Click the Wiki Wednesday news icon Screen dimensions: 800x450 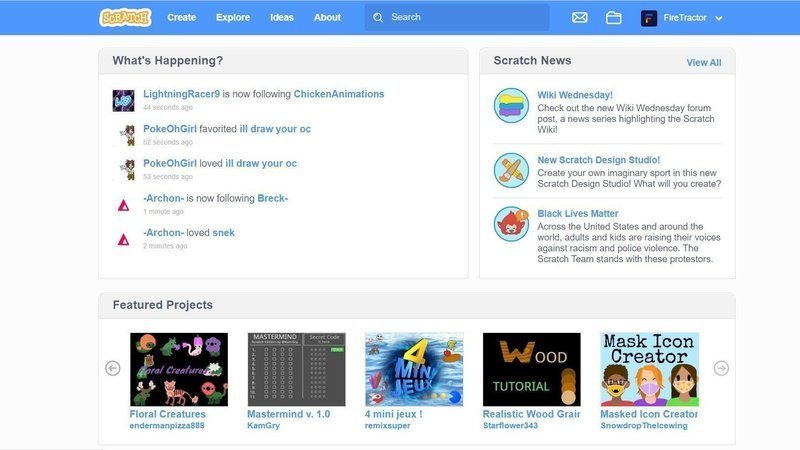511,106
